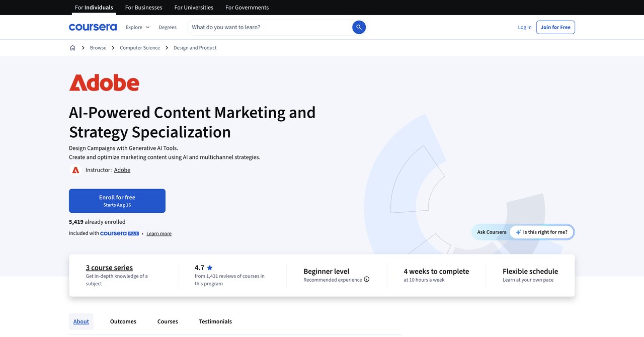Screen dimensions: 644x337
Task: Go to the home icon in breadcrumb
Action: click(x=72, y=48)
